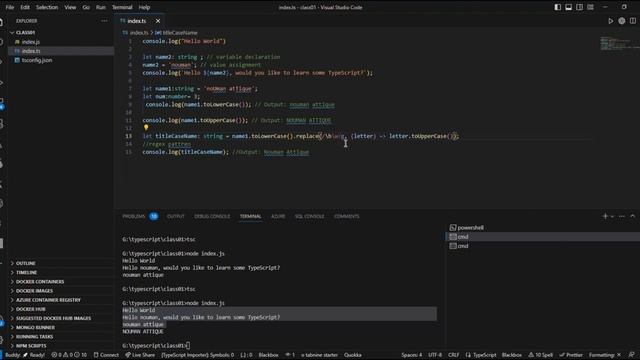The image size is (640, 360).
Task: Maximize the panel with the chevron up
Action: pos(633,216)
